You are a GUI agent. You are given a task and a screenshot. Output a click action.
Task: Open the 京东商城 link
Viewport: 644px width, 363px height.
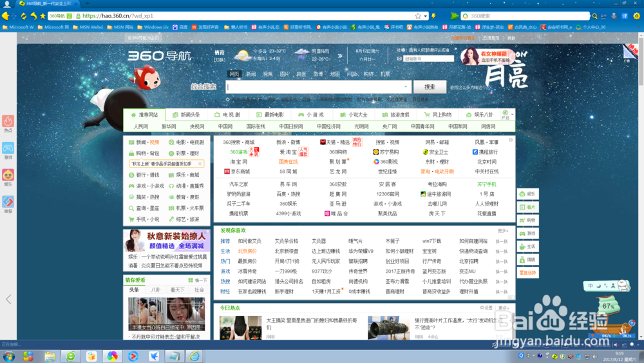click(x=237, y=172)
